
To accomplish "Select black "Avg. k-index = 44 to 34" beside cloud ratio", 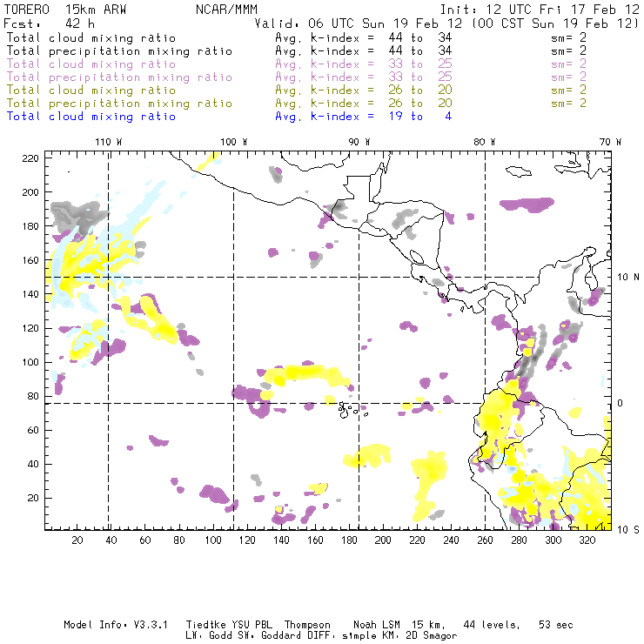I will (x=364, y=37).
